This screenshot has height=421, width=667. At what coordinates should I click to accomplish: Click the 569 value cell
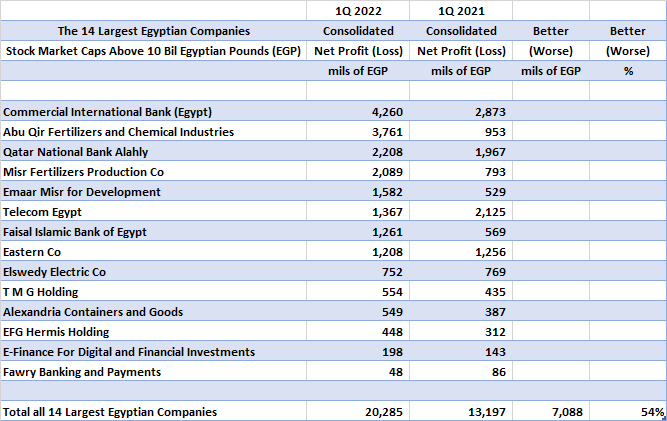coord(461,231)
